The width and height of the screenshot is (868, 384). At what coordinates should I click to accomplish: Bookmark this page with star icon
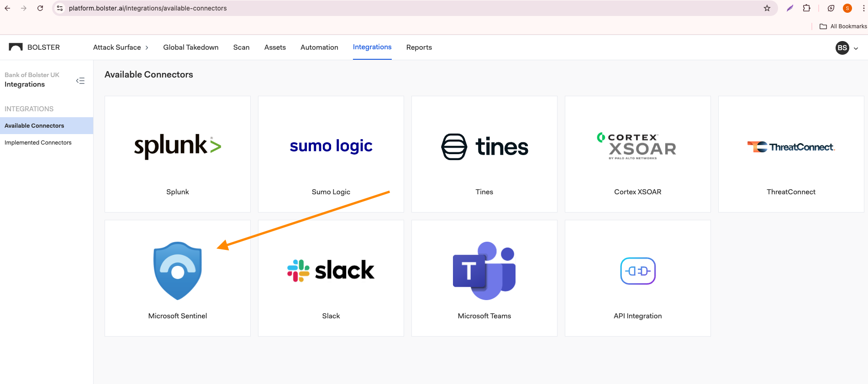coord(767,8)
